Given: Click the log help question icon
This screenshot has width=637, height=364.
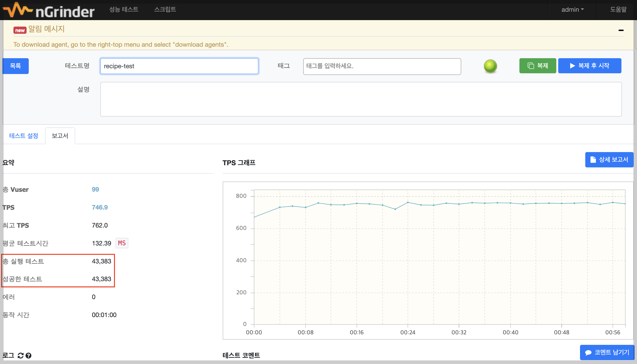Looking at the screenshot, I should point(28,356).
